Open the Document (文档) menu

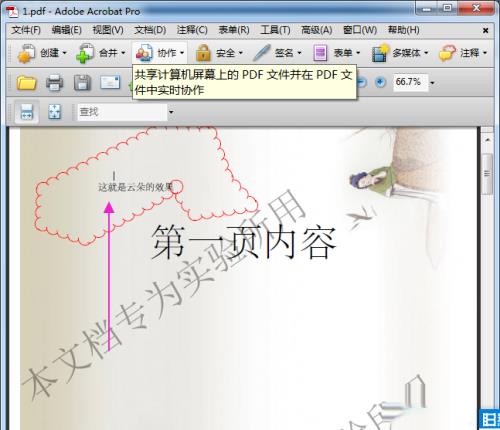click(x=150, y=30)
